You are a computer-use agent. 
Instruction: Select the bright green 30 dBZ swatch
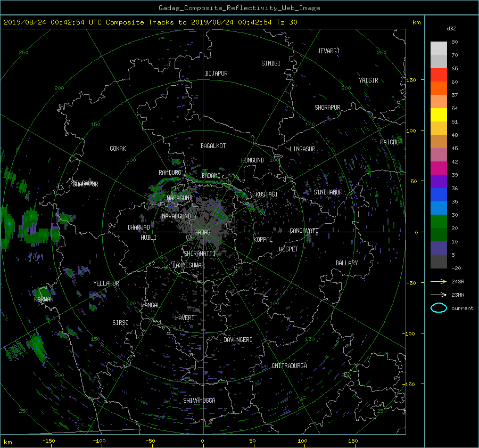point(439,222)
